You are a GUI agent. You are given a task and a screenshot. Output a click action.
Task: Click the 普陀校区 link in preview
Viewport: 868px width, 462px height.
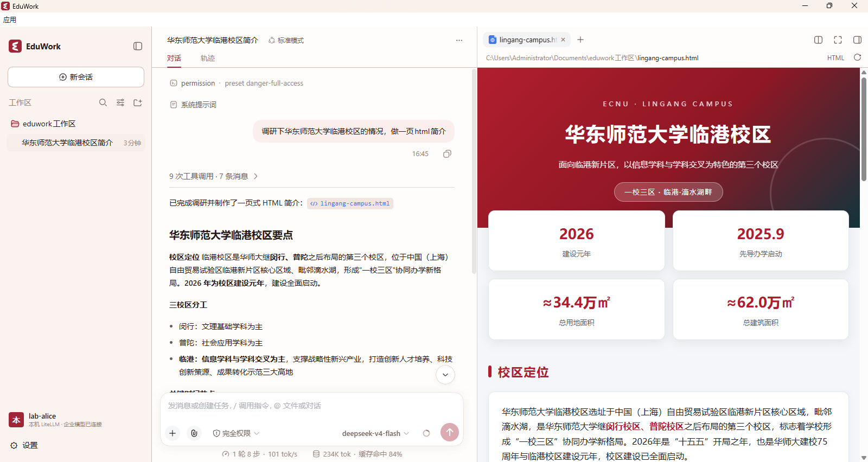667,427
